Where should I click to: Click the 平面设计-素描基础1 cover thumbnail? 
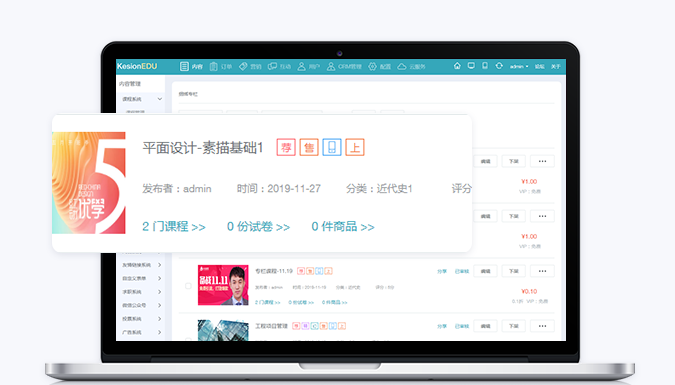tap(89, 183)
